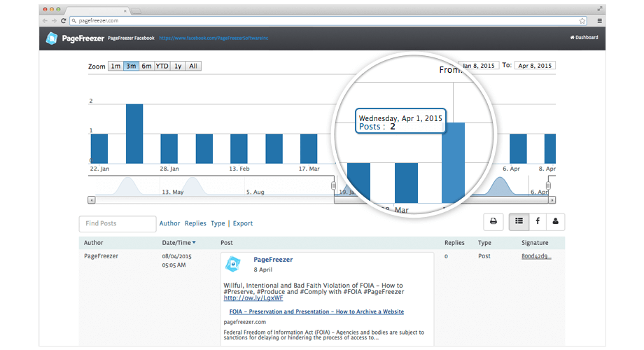Image resolution: width=644 pixels, height=350 pixels.
Task: Click the bar above 13. Feb
Action: (239, 148)
